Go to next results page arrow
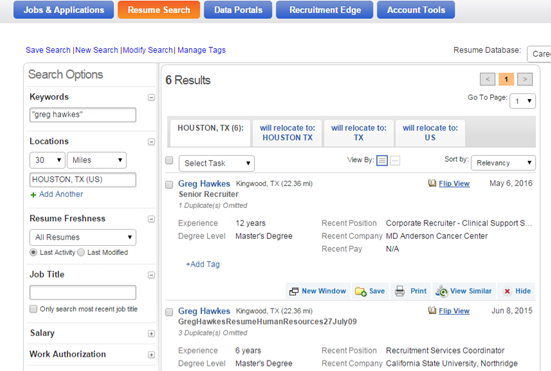 tap(525, 79)
